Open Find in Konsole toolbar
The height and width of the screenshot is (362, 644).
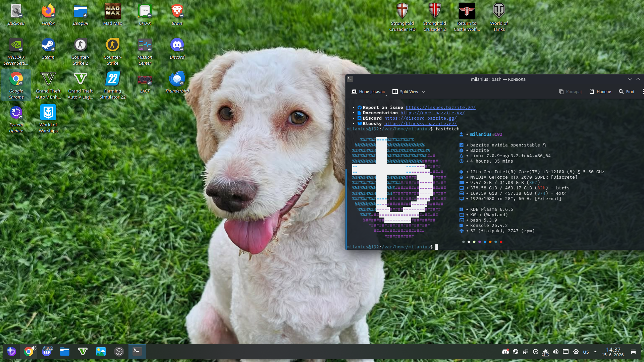pos(627,92)
